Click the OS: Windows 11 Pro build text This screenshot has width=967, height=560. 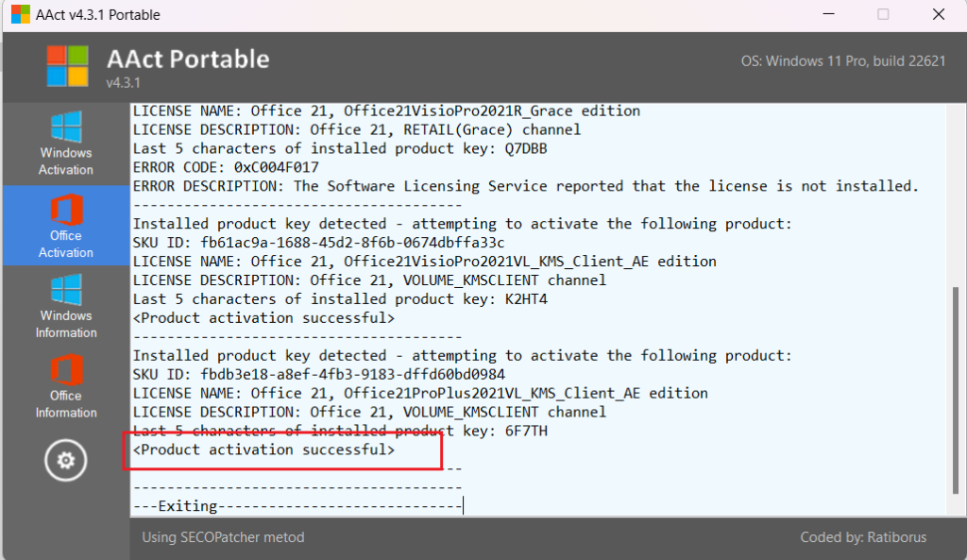click(x=843, y=61)
